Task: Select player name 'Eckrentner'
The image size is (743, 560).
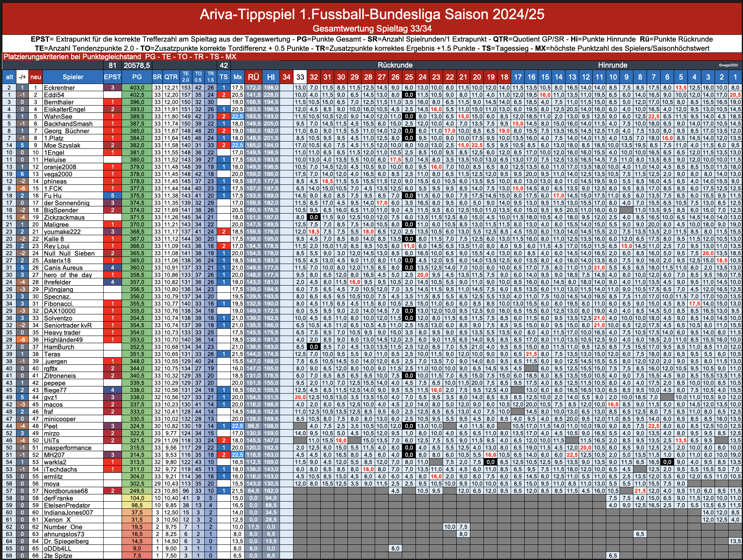Action: point(60,88)
